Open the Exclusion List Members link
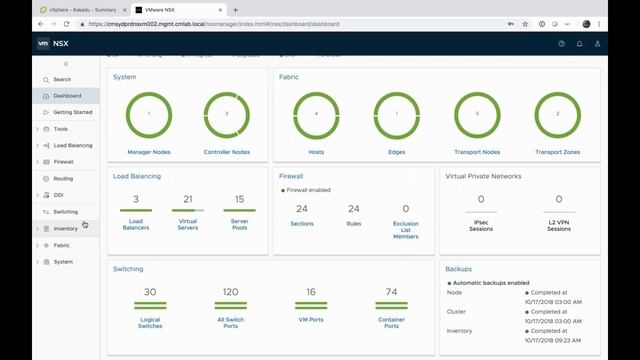Viewport: 640px width, 360px height. point(406,230)
